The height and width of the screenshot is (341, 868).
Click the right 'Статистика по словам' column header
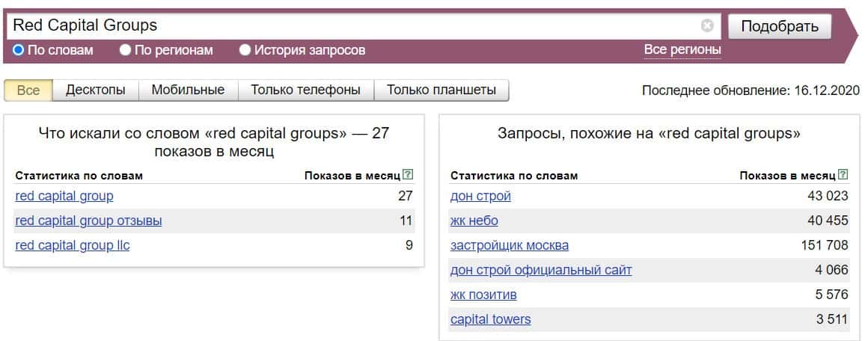(514, 176)
